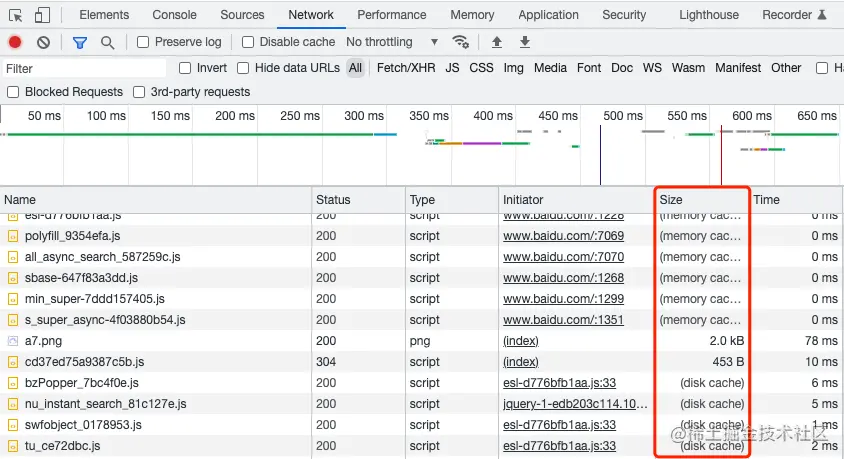Filter requests by Fetch/XHR
Image resolution: width=844 pixels, height=459 pixels.
406,68
